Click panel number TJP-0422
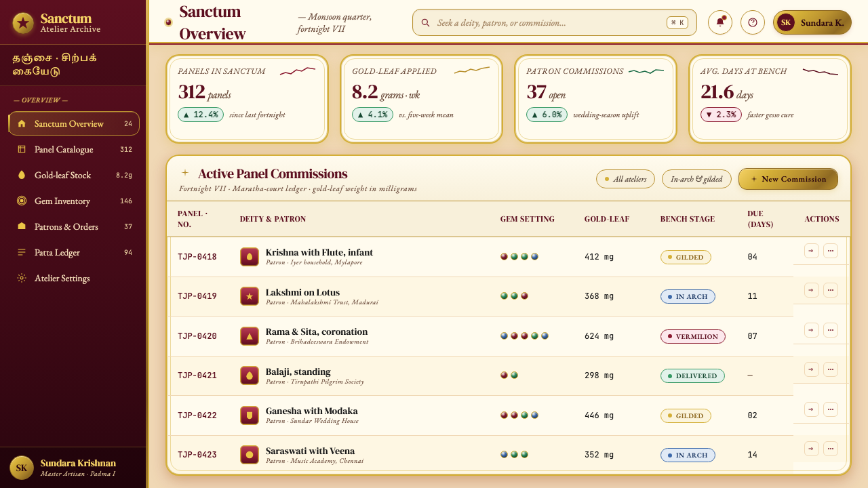This screenshot has height=488, width=868. pos(197,415)
